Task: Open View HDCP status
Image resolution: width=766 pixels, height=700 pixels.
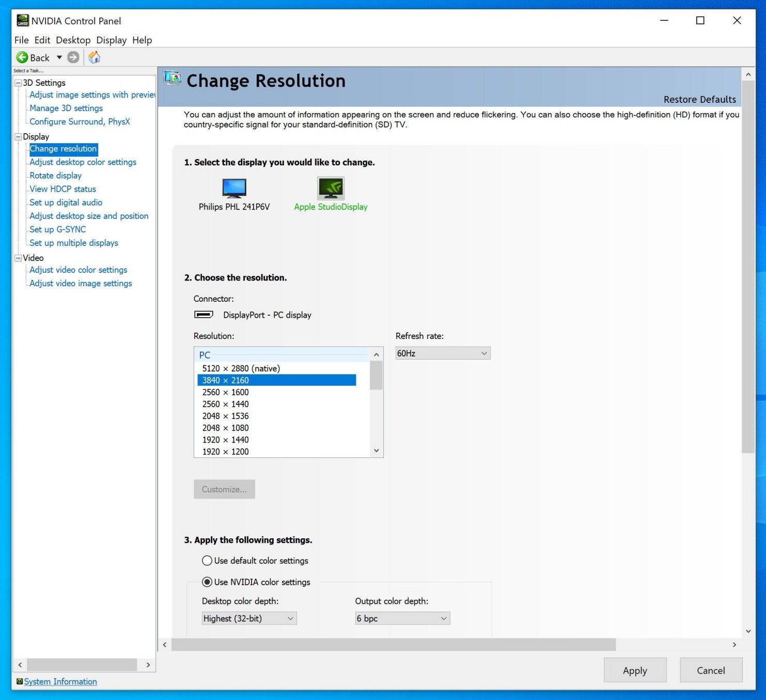Action: (62, 189)
